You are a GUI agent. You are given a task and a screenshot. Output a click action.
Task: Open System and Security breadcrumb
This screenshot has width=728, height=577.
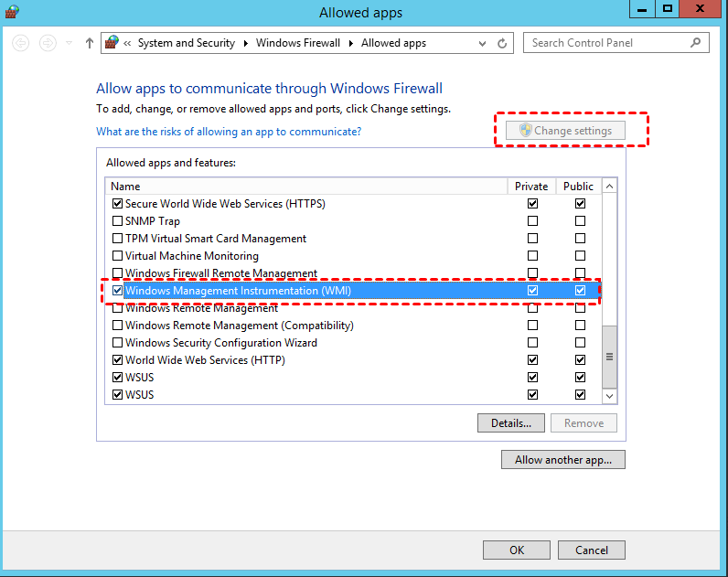[x=187, y=43]
